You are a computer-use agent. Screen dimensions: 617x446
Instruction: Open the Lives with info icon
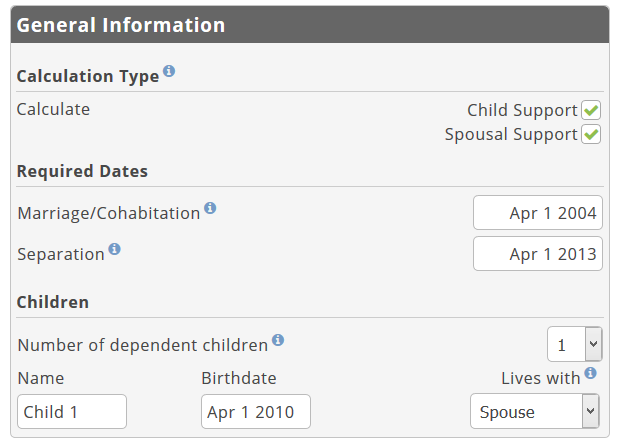[590, 373]
